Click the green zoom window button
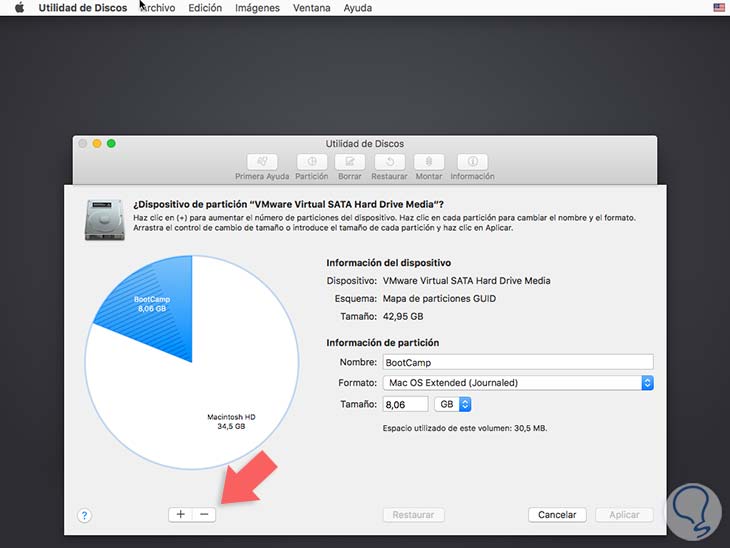Screen dimensions: 730x548 click(x=111, y=143)
